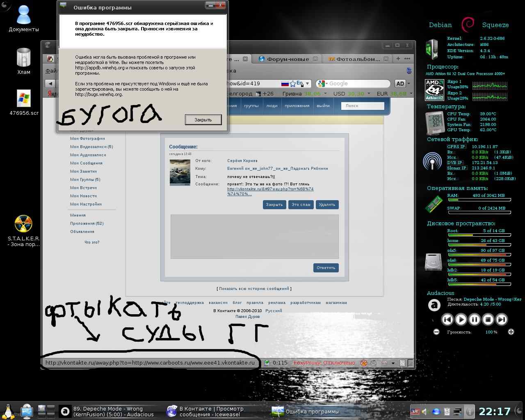Image resolution: width=525 pixels, height=420 pixels.
Task: Click the Russian flag icon in address bar
Action: [x=285, y=84]
